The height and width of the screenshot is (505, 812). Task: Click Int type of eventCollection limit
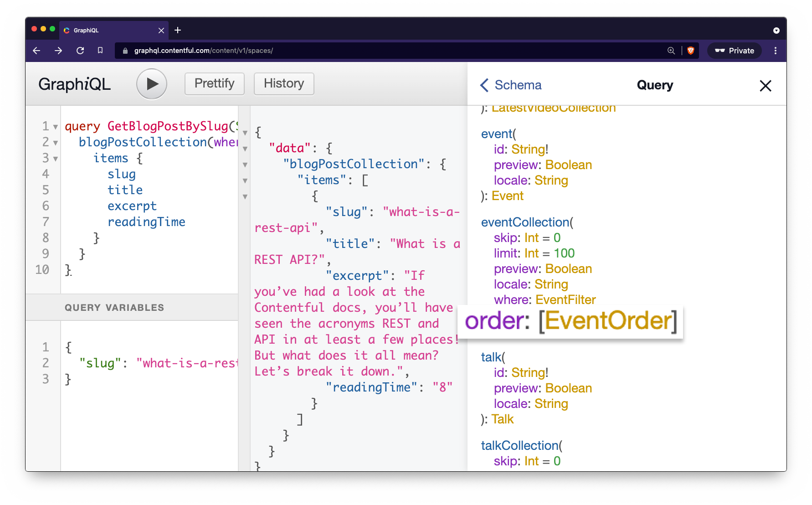[532, 253]
